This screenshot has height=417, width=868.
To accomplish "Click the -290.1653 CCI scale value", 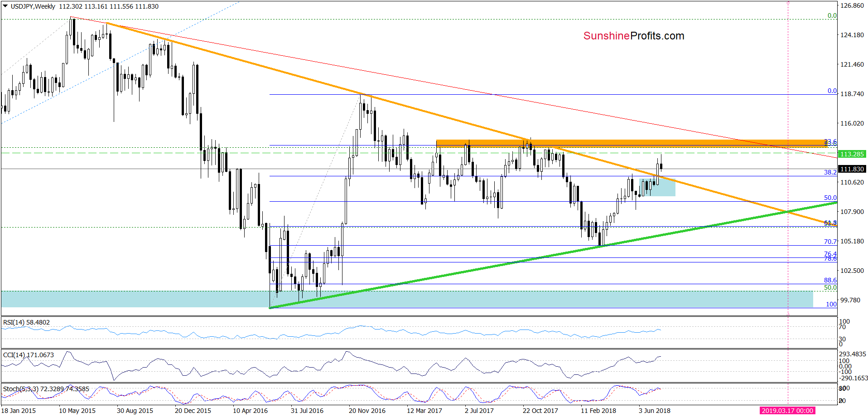I will 854,378.
